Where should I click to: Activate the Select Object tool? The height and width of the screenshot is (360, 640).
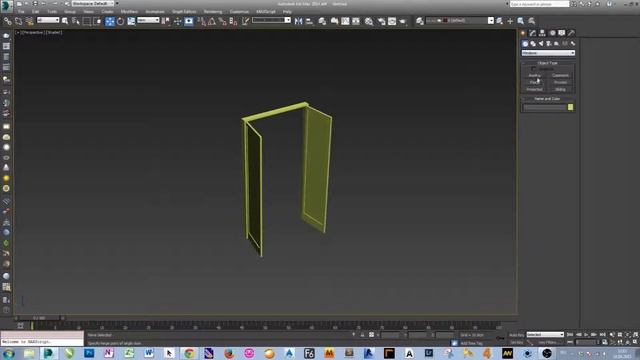click(x=65, y=21)
